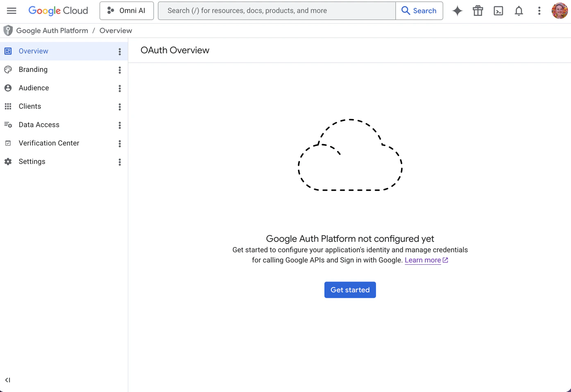Open the free trial gift offers

click(478, 11)
